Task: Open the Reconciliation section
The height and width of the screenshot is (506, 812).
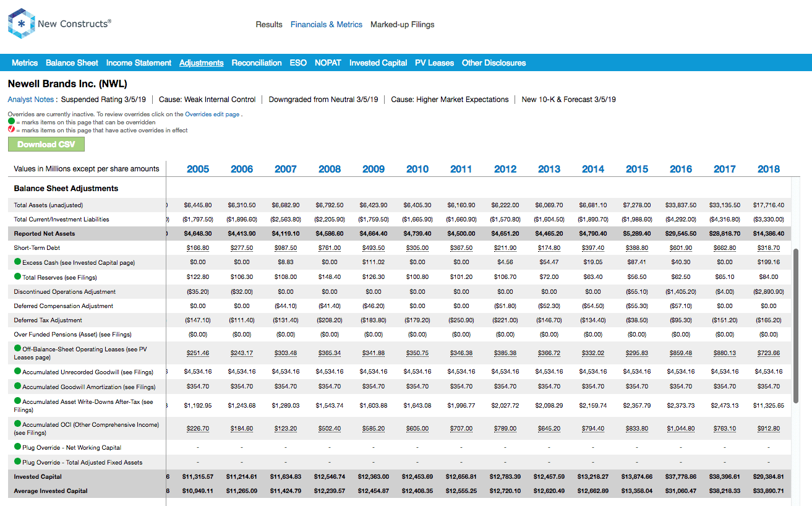Action: [x=257, y=63]
